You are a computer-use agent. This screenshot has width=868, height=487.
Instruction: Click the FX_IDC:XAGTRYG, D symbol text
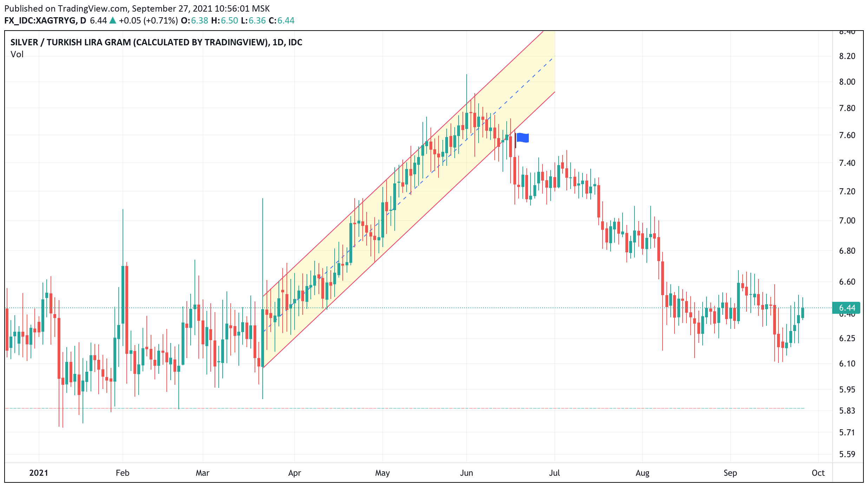click(45, 20)
